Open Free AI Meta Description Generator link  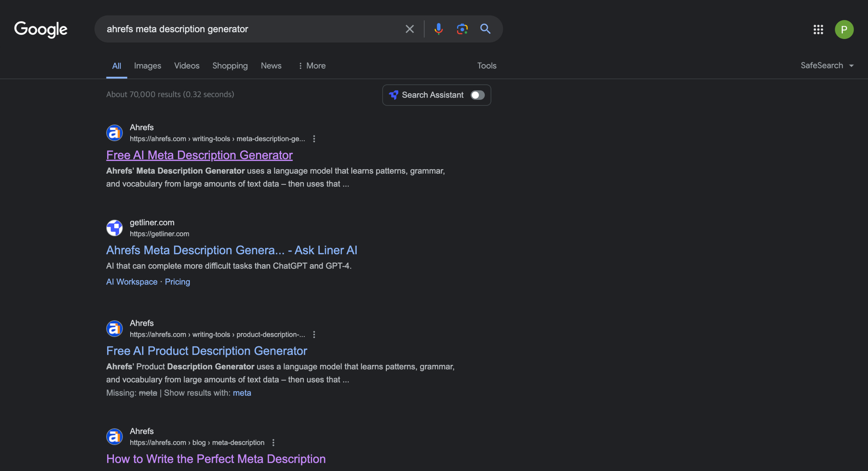tap(199, 155)
